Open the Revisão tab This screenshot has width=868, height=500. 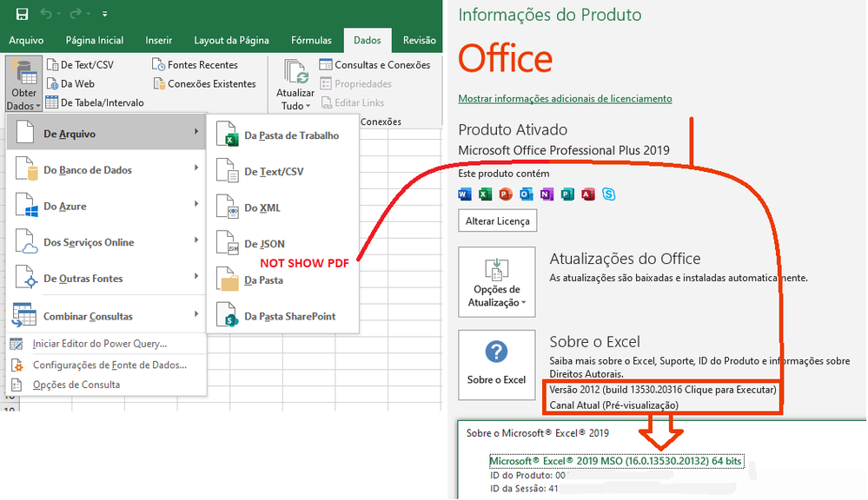pos(420,41)
